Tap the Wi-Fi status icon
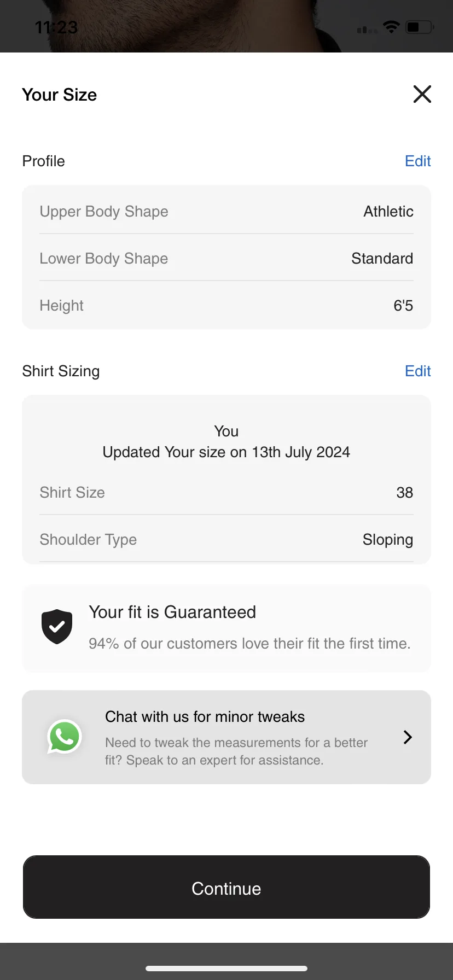This screenshot has width=453, height=980. [x=391, y=27]
